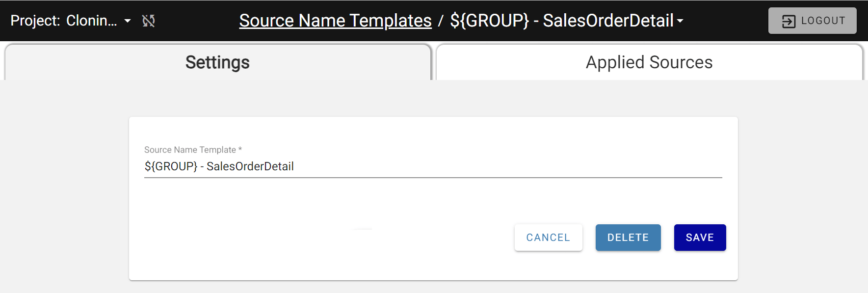Expand the Project dropdown arrow
This screenshot has width=868, height=293.
(128, 21)
